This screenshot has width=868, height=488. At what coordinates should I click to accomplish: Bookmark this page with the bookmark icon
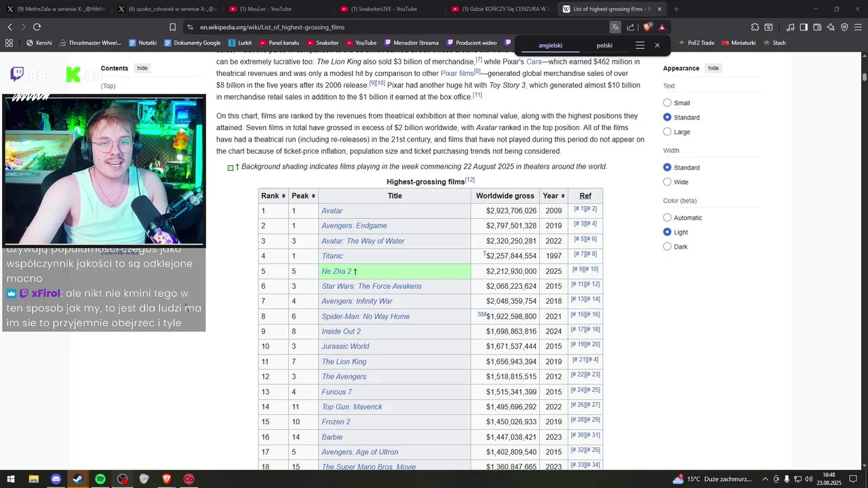[x=172, y=27]
